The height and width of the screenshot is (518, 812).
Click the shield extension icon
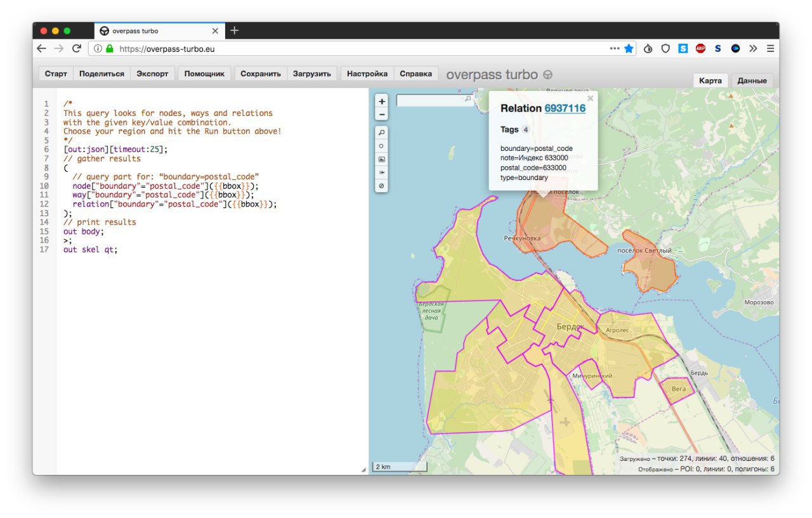point(665,48)
